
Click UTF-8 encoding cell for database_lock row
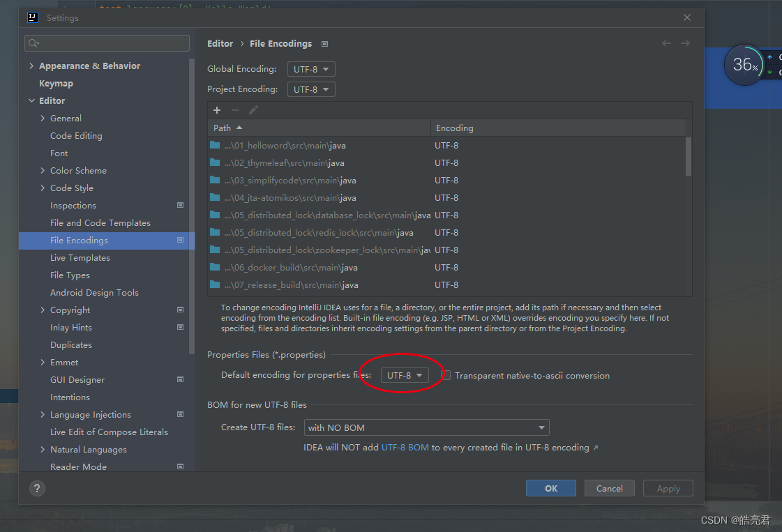tap(446, 215)
